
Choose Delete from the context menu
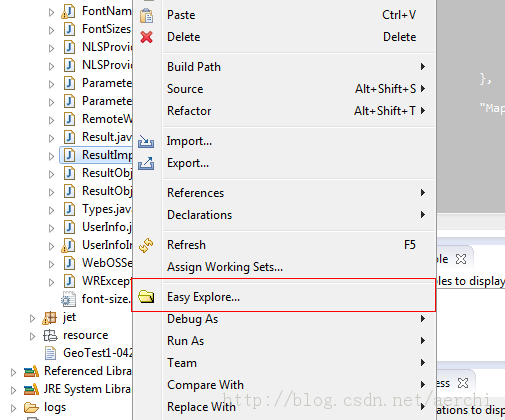click(x=284, y=37)
